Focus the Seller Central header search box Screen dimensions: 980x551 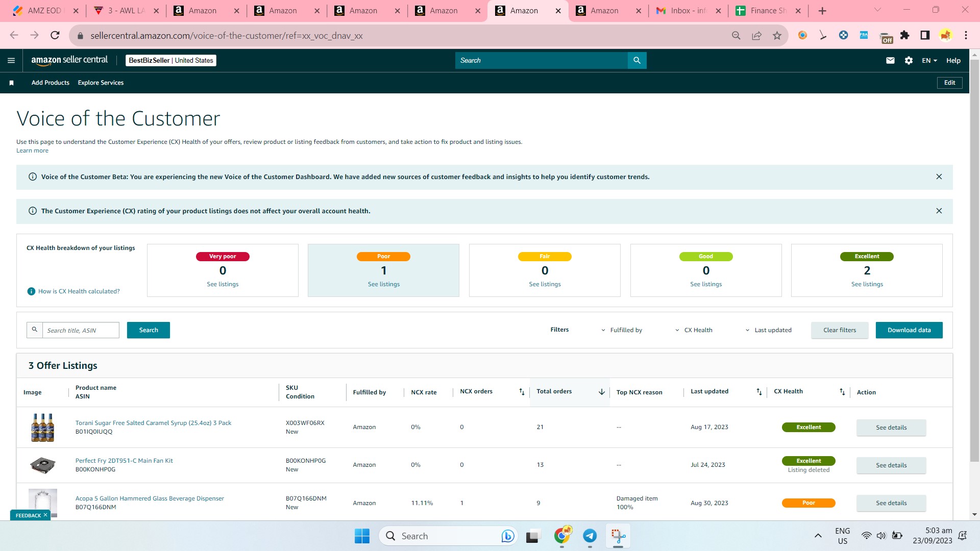541,60
